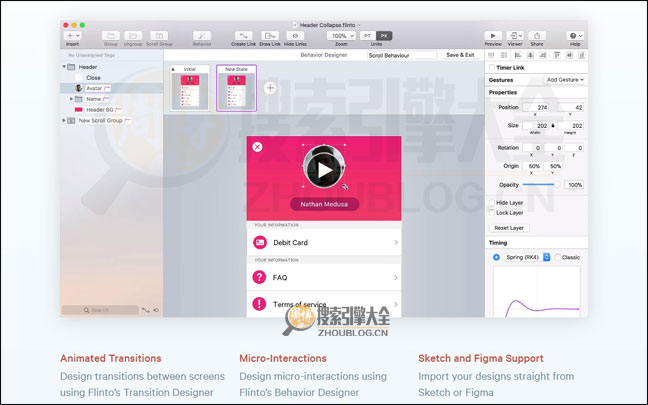Open the Viewer dropdown
Image resolution: width=648 pixels, height=405 pixels.
515,36
